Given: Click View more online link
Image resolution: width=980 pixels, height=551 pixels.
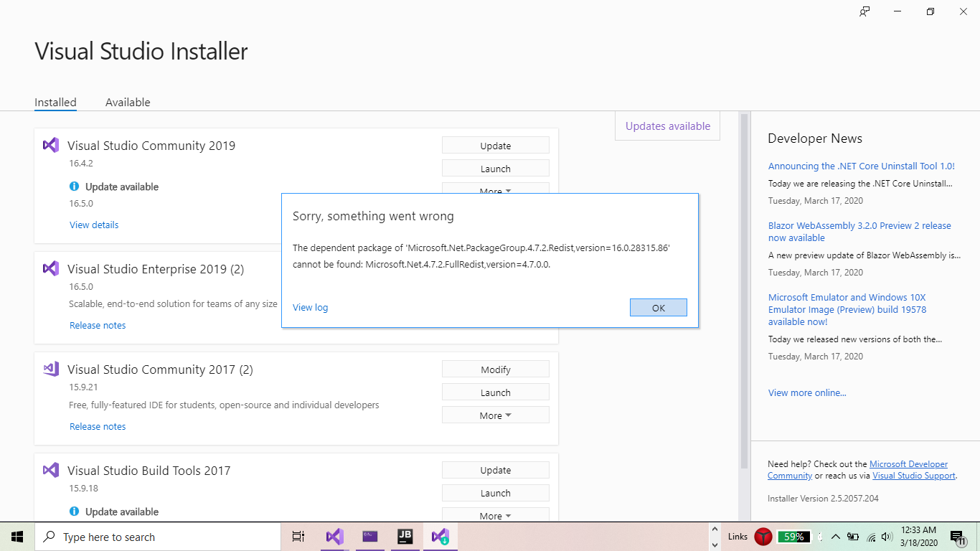Looking at the screenshot, I should click(807, 392).
